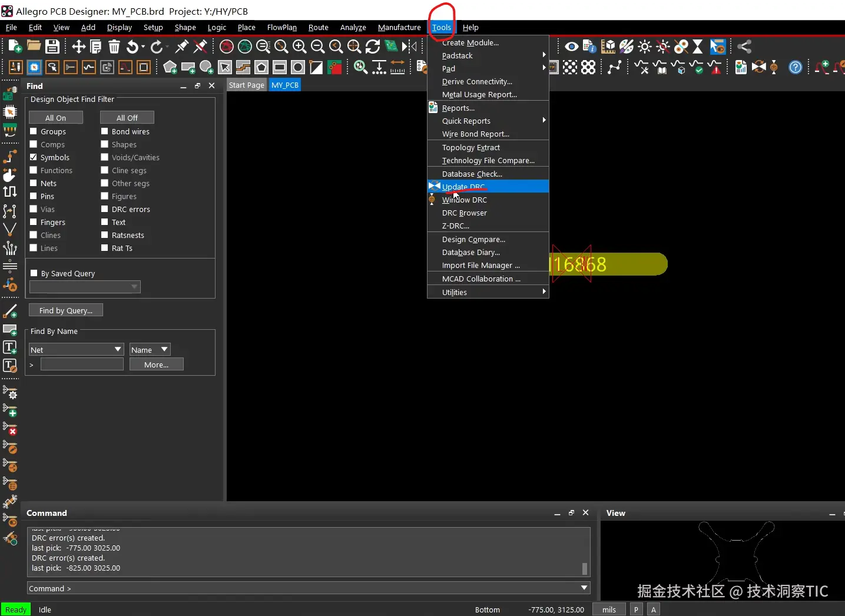Click the P button in status bar

636,610
